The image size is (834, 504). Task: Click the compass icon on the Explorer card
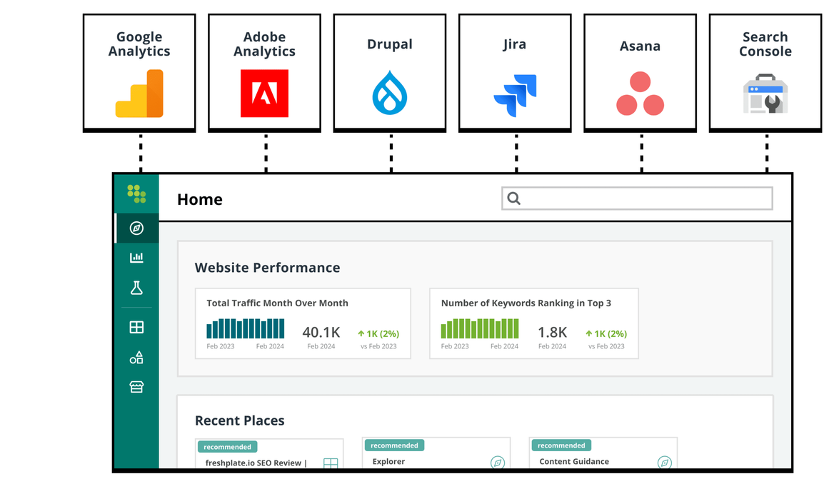click(x=498, y=463)
